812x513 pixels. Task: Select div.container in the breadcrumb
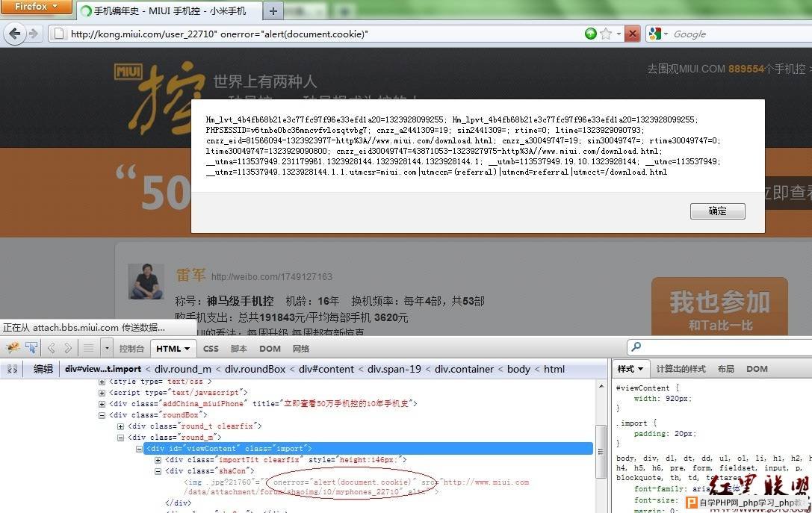tap(464, 369)
